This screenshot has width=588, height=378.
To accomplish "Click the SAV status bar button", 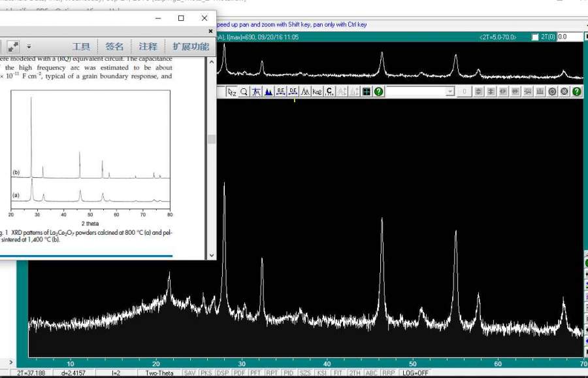I will pos(189,373).
